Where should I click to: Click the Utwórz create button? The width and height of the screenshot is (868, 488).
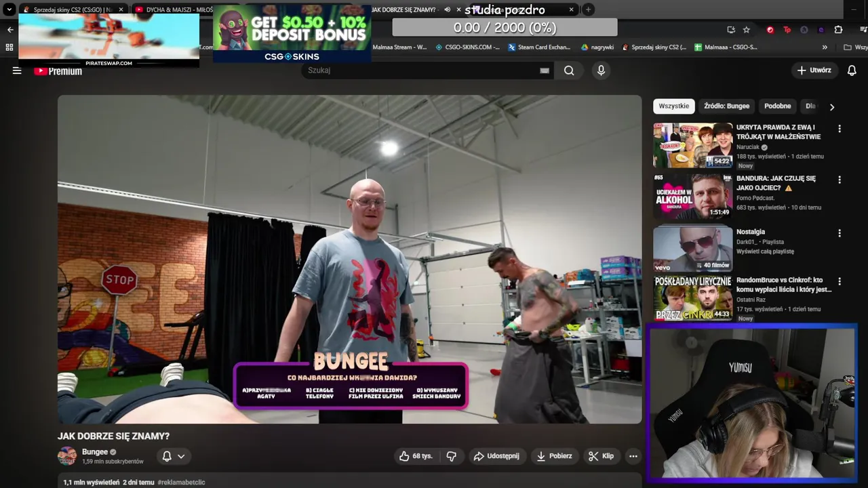pyautogui.click(x=814, y=70)
